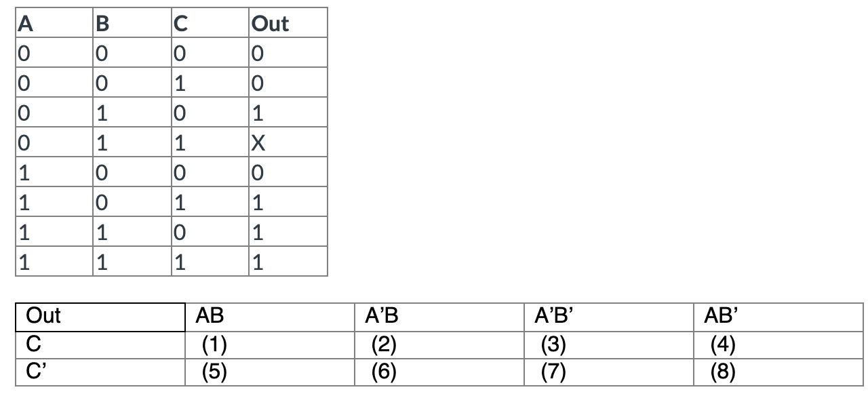
Task: Select truth table column header C
Action: coord(180,24)
